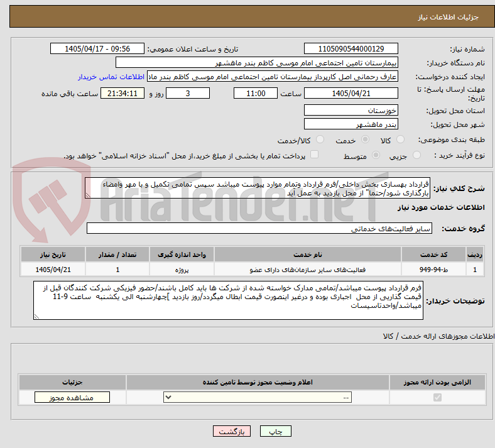The image size is (495, 448).
Task: Click the اطلاعات مجوزهای ارائه خدمت / کالا heading
Action: (x=438, y=336)
